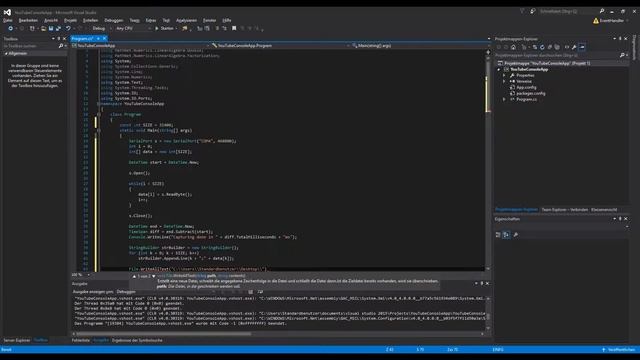The image size is (640, 360).
Task: Open the Hilfe menu
Action: [227, 20]
